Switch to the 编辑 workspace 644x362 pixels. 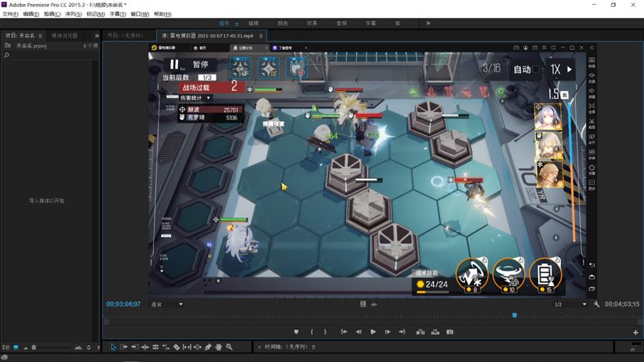[x=254, y=23]
